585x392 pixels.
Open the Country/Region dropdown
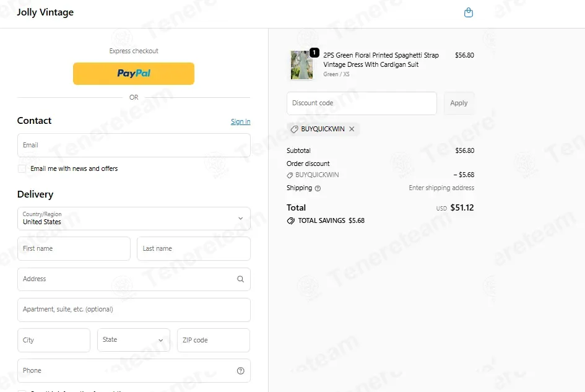[x=134, y=219]
